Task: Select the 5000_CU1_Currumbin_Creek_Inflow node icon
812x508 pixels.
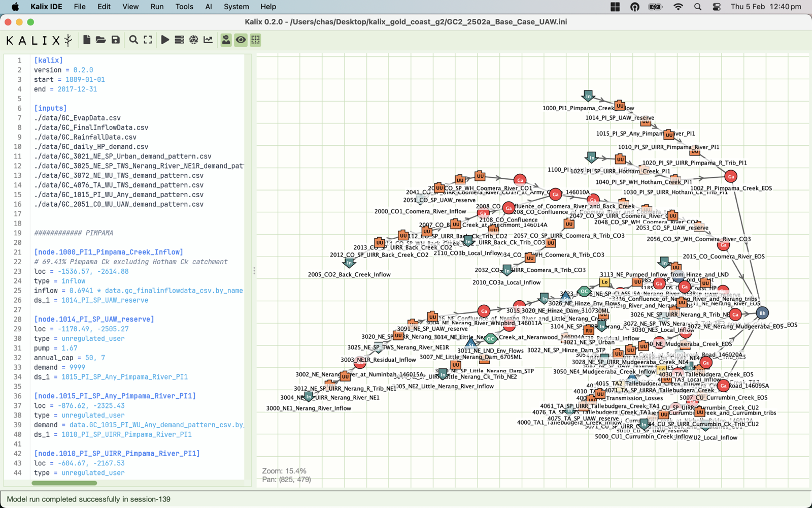Action: [x=644, y=424]
